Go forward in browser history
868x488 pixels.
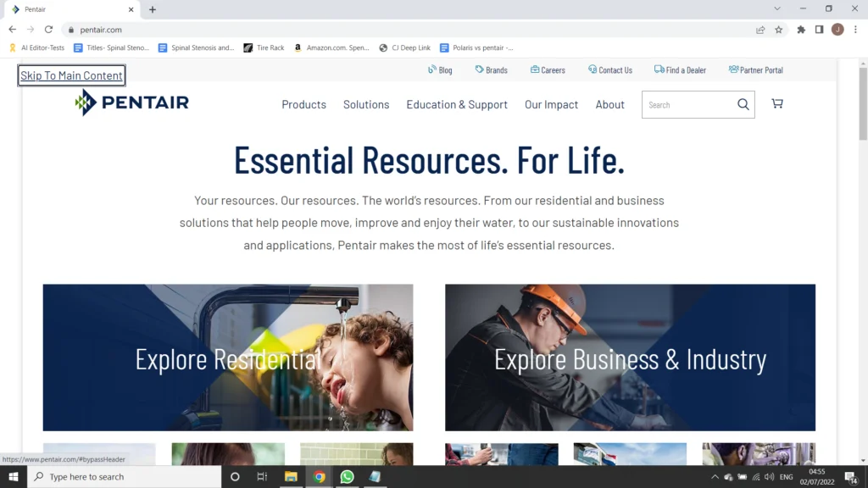31,30
